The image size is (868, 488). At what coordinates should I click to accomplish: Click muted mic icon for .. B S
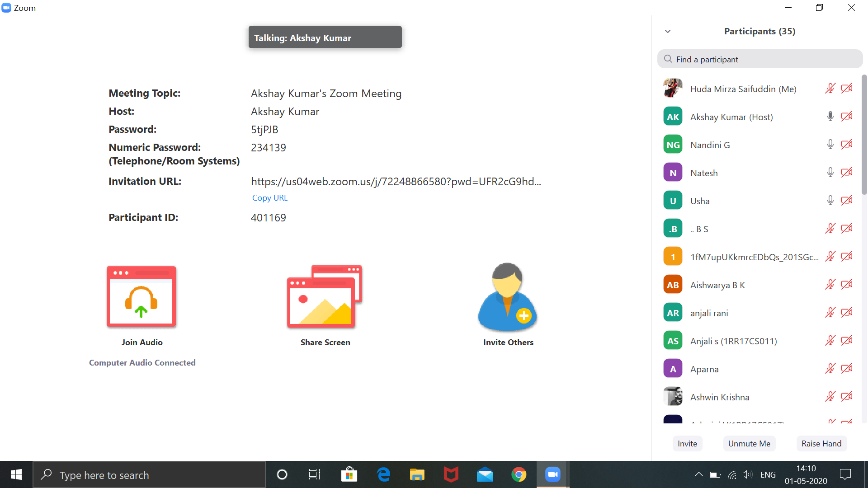click(830, 228)
